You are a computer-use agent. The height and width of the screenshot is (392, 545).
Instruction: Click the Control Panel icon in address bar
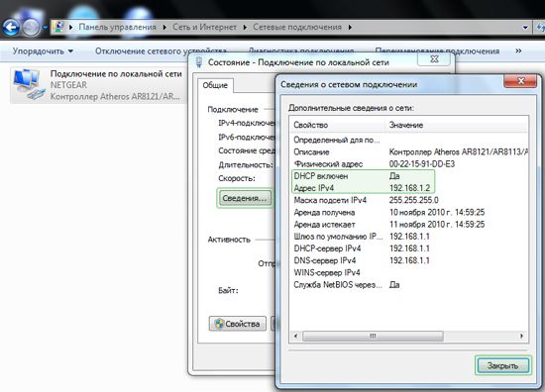click(59, 27)
